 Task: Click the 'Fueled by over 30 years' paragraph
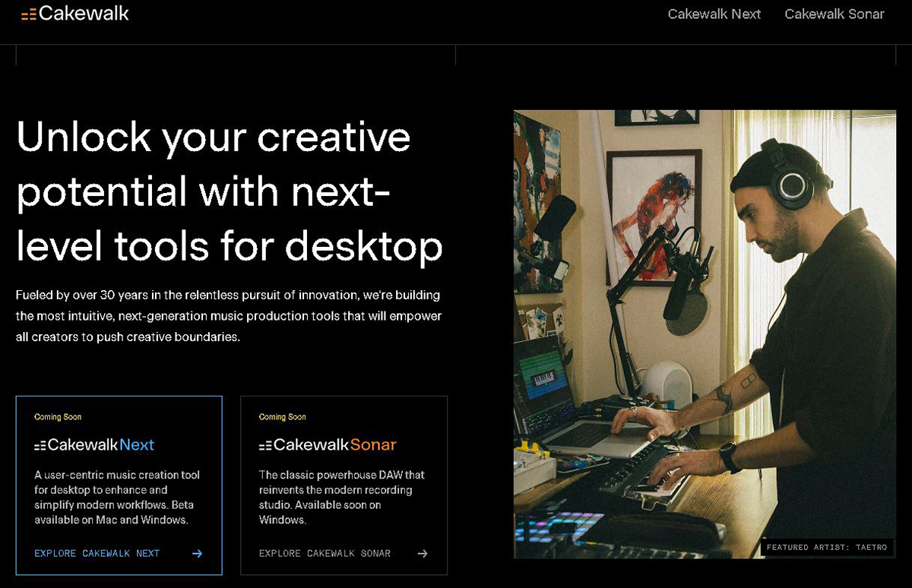point(229,315)
